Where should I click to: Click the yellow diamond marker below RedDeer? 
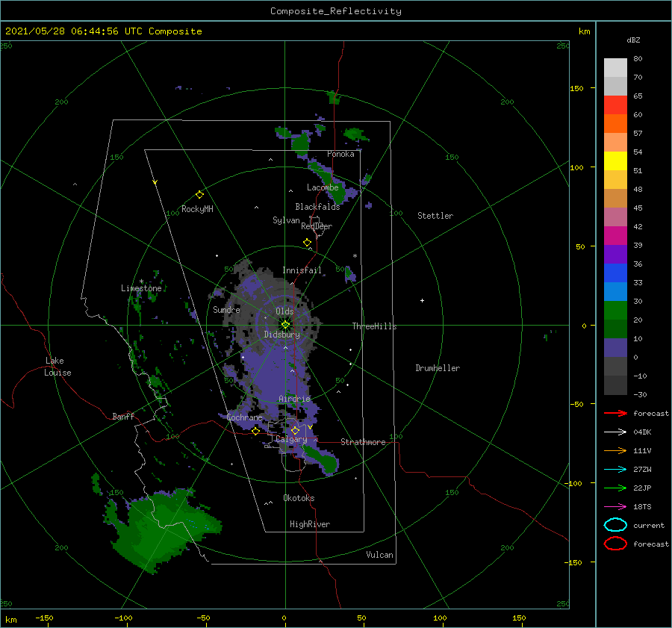tap(307, 243)
